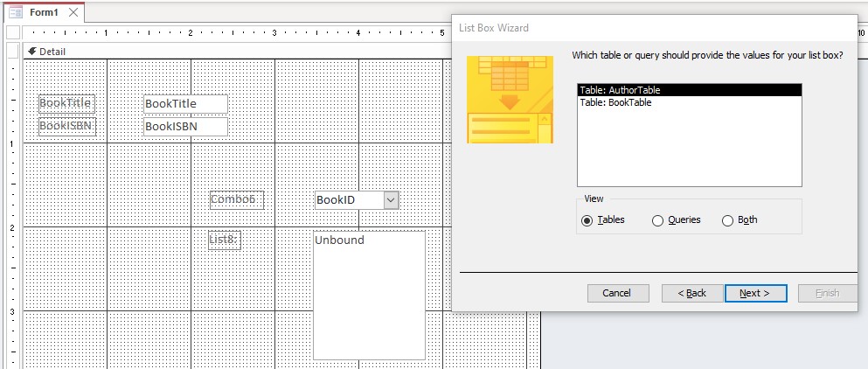Image resolution: width=868 pixels, height=369 pixels.
Task: Click the Form1 tab form icon
Action: 15,12
